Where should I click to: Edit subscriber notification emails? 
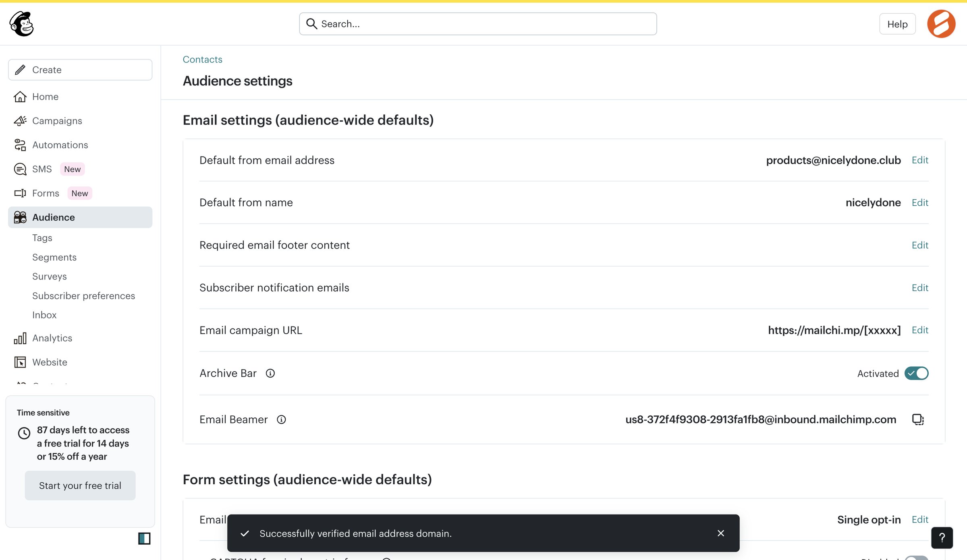(920, 287)
